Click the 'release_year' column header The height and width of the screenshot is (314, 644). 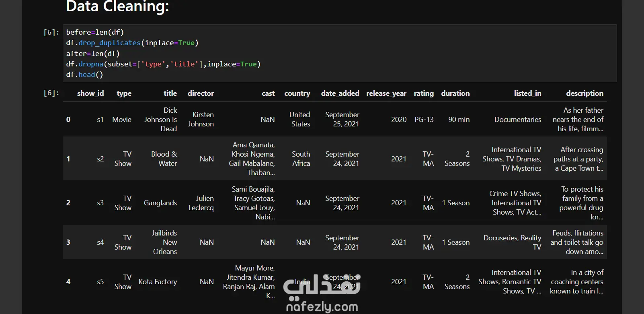pyautogui.click(x=386, y=93)
